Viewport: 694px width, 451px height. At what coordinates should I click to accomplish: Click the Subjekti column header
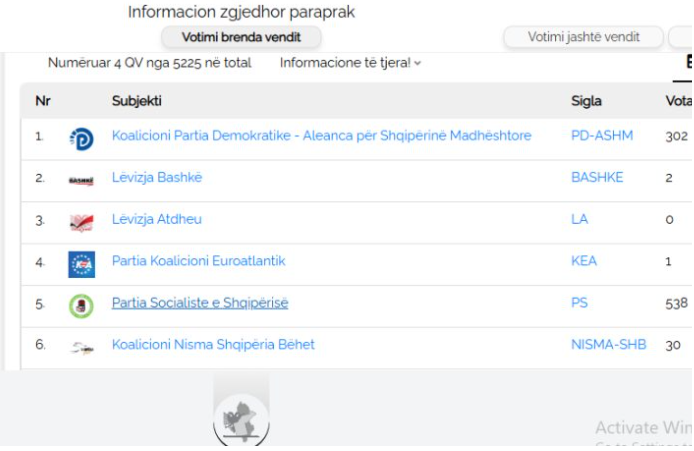(136, 101)
